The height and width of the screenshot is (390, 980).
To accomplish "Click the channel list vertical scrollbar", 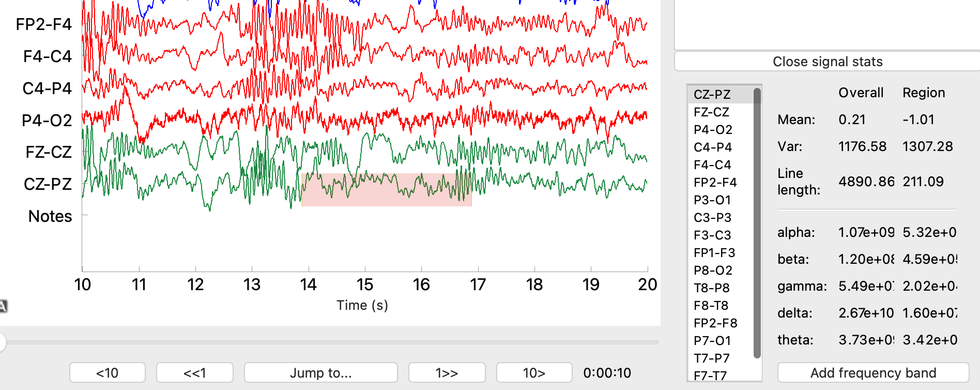I will 757,222.
